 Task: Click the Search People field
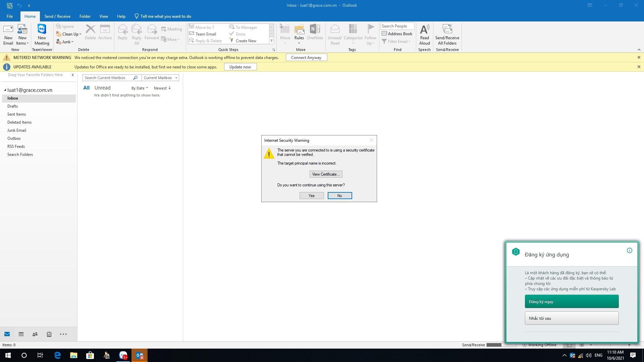(x=397, y=26)
